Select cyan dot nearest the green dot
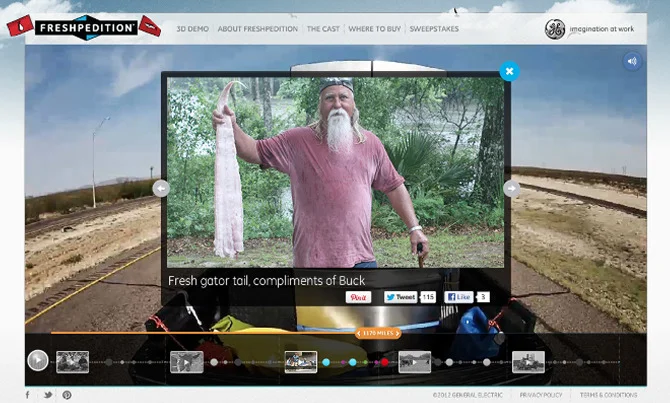 click(353, 362)
